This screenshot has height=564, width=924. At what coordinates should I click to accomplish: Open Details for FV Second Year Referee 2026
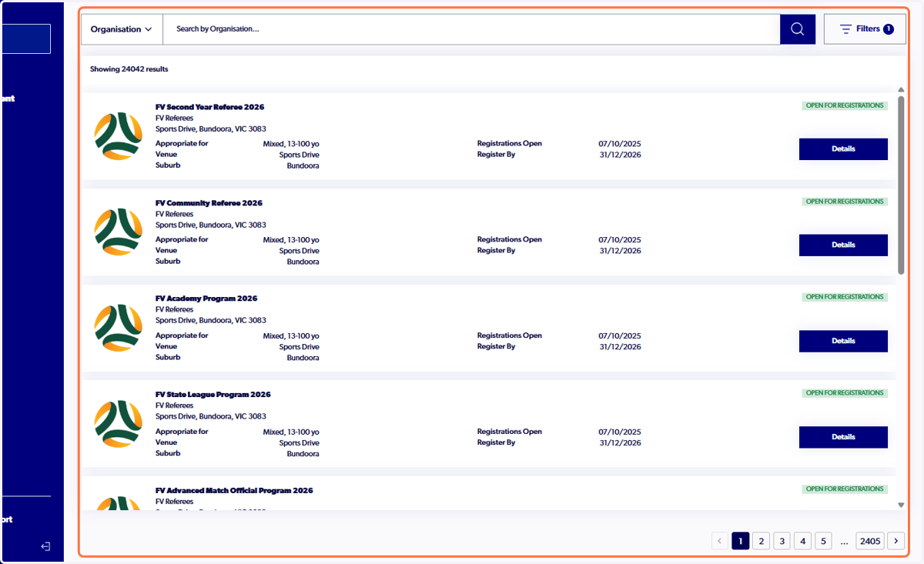tap(843, 149)
